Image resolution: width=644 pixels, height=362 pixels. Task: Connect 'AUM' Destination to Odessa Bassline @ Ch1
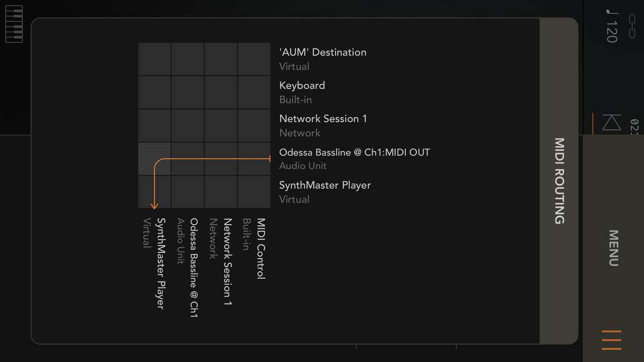(x=188, y=59)
